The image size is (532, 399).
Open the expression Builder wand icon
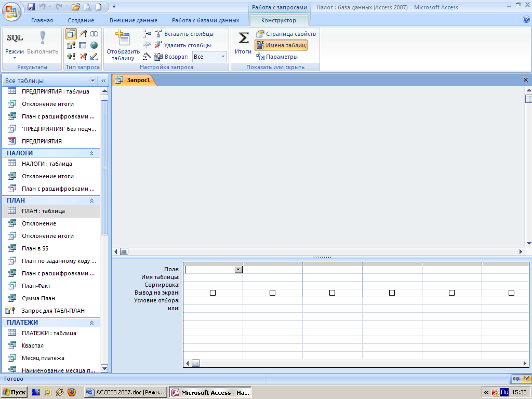click(x=147, y=56)
